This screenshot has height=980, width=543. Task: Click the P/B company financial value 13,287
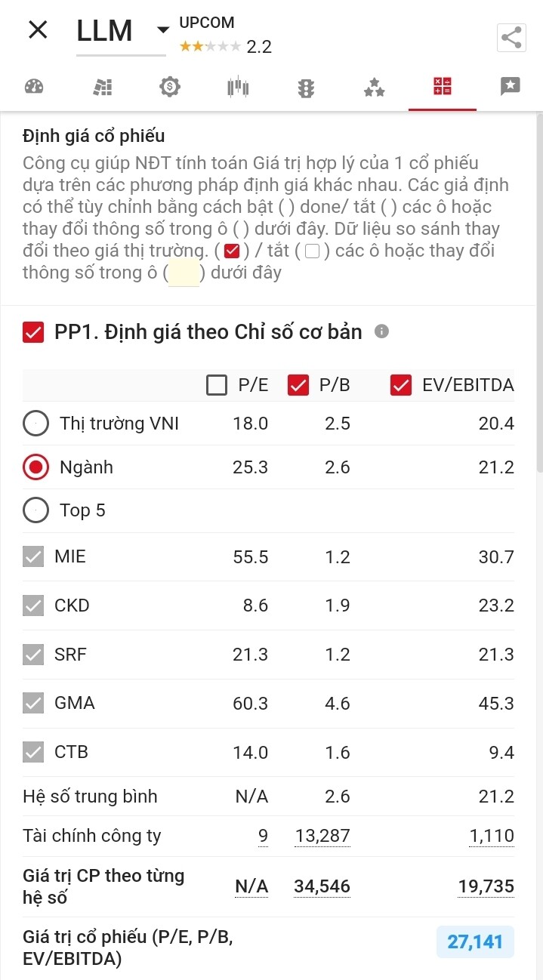click(322, 836)
